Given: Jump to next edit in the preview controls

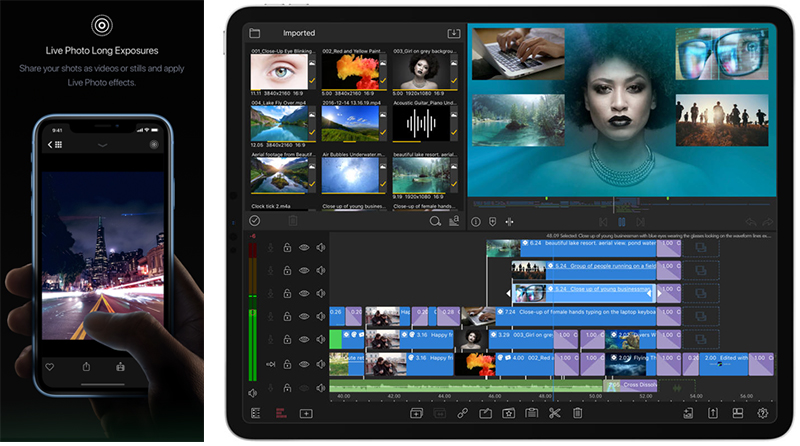Looking at the screenshot, I should (640, 222).
